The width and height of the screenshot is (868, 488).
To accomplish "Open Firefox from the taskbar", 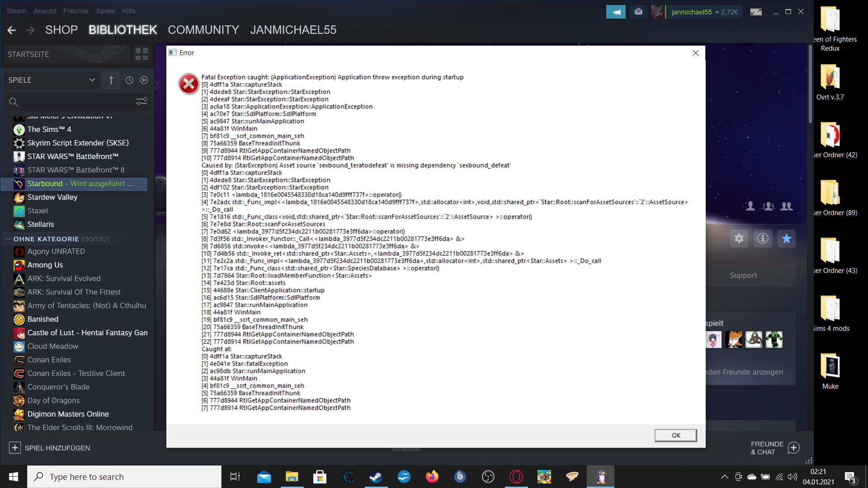I will pyautogui.click(x=432, y=477).
